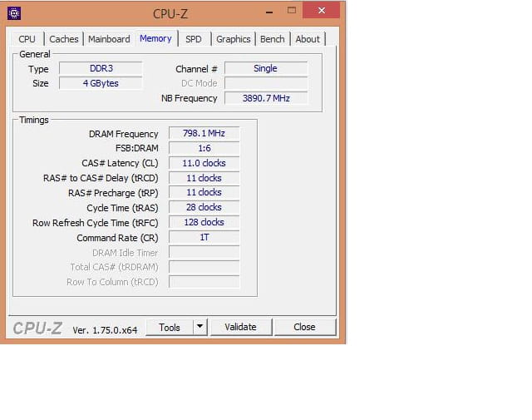Show the Graphics tab
Screen dimensions: 532x420
coord(233,39)
